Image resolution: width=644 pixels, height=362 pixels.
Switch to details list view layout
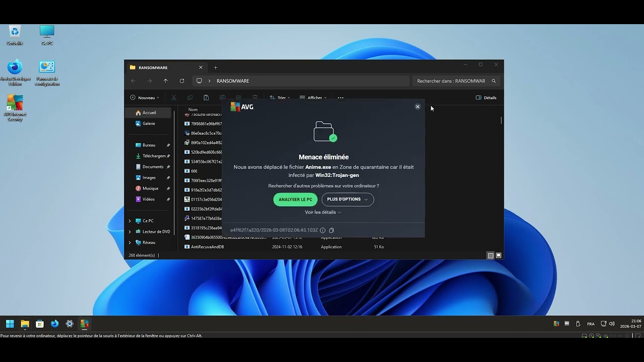[x=491, y=255]
